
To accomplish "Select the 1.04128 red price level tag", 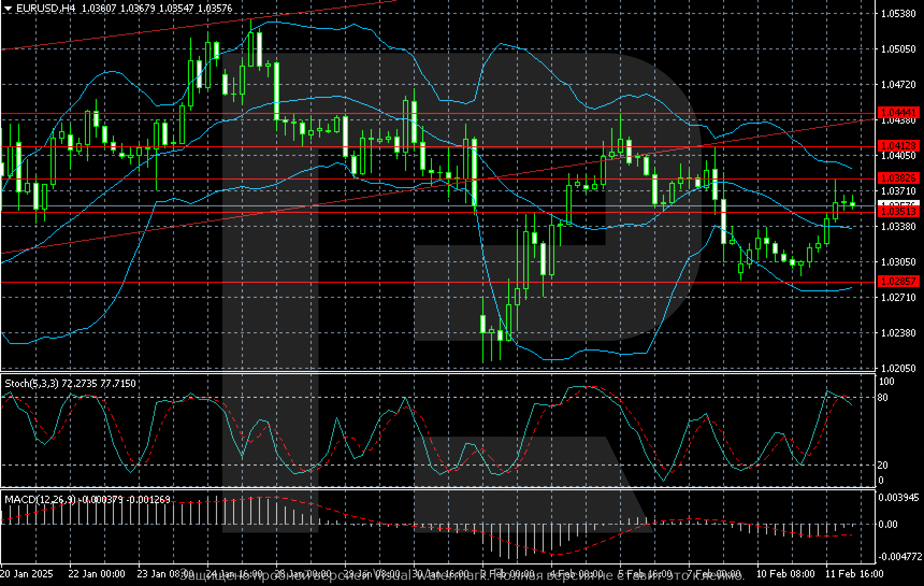I will [898, 146].
